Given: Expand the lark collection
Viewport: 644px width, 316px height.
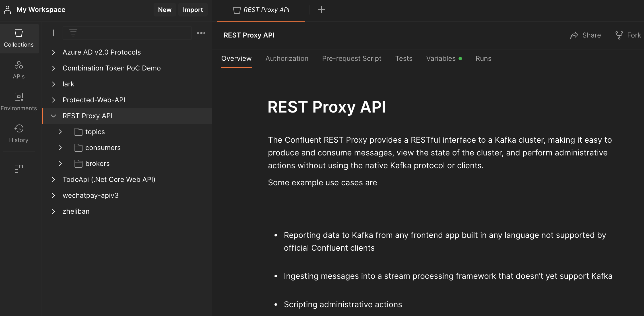Looking at the screenshot, I should coord(53,84).
